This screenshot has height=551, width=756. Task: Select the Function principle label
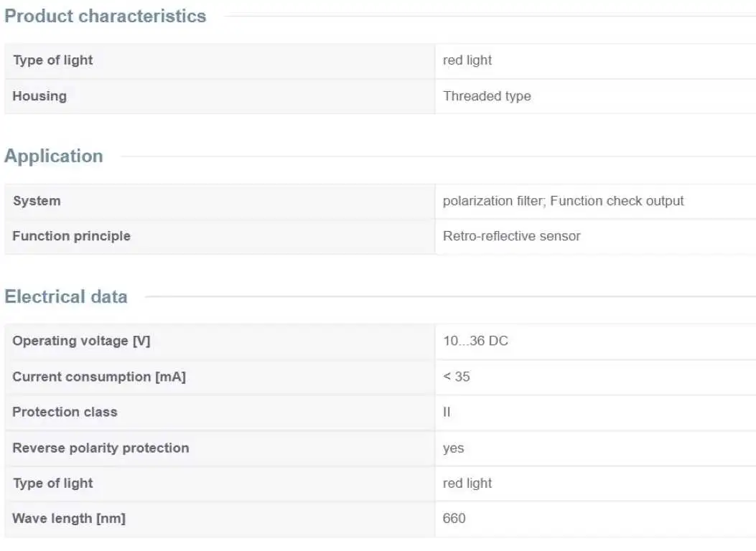71,236
